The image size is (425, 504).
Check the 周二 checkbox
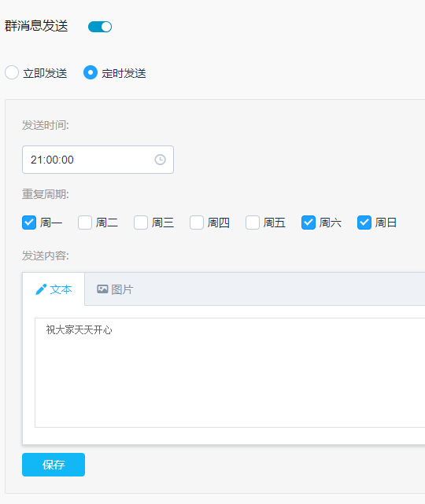pyautogui.click(x=85, y=223)
